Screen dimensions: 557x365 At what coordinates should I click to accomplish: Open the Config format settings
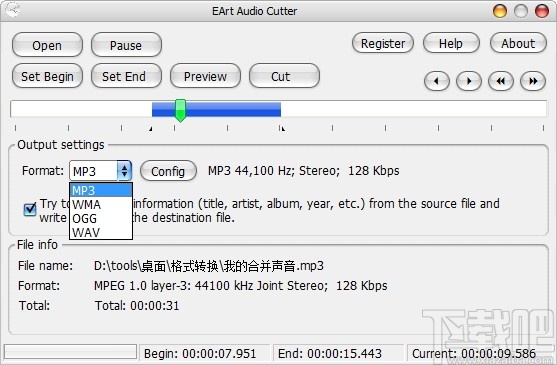click(168, 171)
